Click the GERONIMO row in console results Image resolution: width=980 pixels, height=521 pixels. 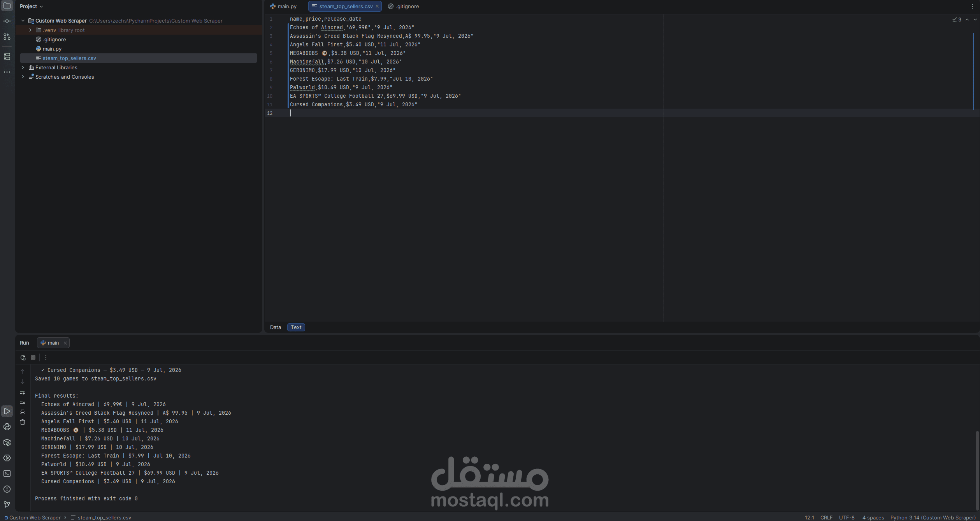[97, 447]
